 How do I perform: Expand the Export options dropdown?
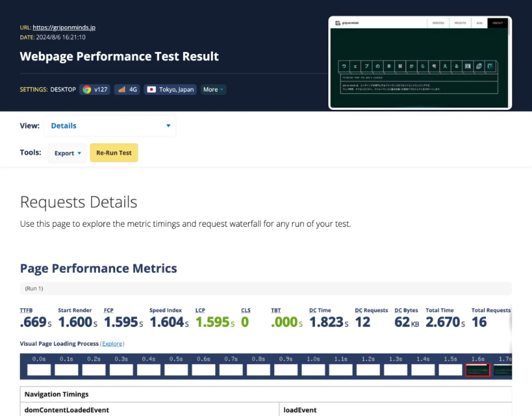click(67, 153)
